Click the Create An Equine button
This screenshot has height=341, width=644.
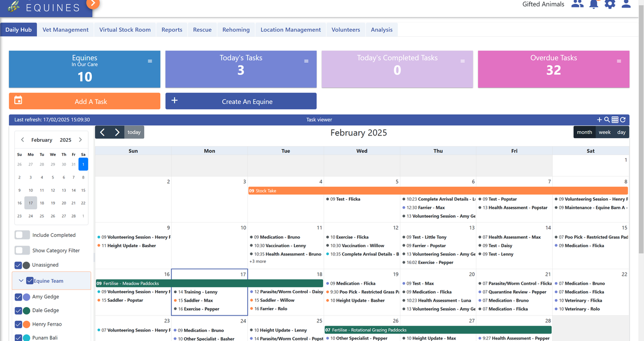pyautogui.click(x=241, y=101)
